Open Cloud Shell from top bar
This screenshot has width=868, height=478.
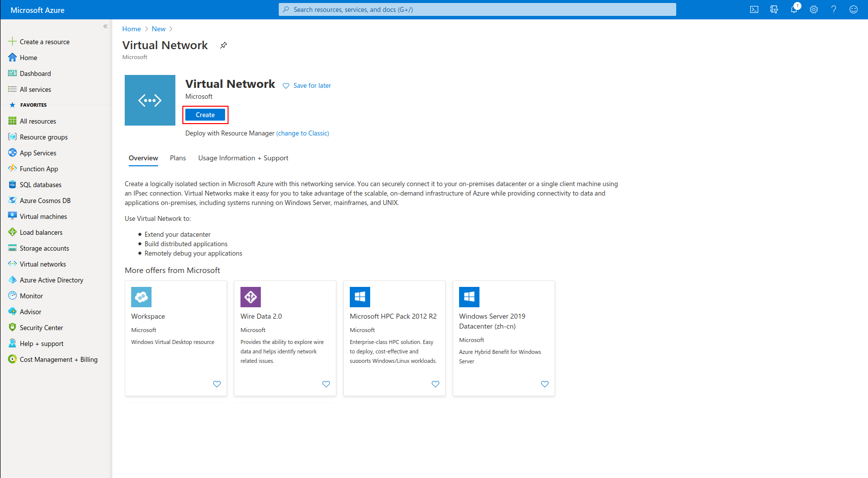coord(754,9)
